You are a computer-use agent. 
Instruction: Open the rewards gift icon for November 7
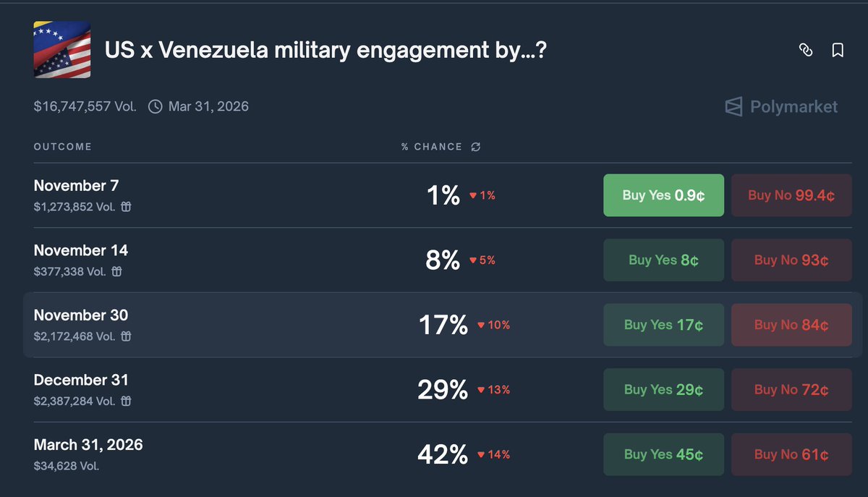(x=126, y=207)
